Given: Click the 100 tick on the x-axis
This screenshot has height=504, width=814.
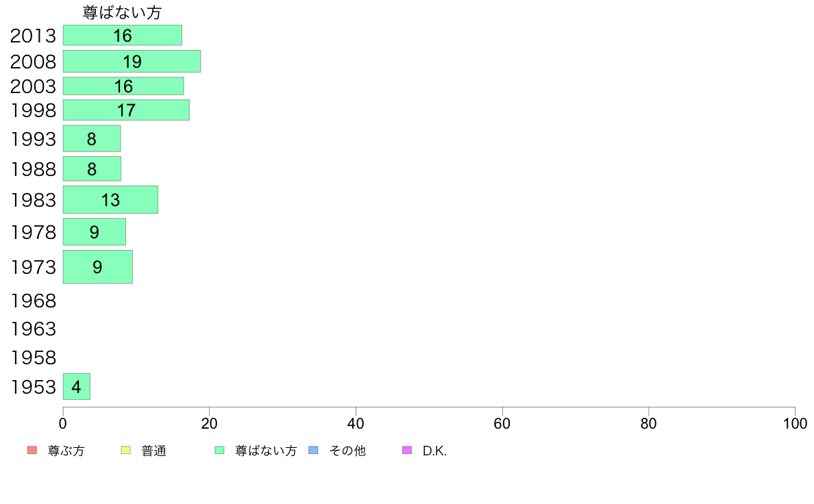Looking at the screenshot, I should coord(795,424).
